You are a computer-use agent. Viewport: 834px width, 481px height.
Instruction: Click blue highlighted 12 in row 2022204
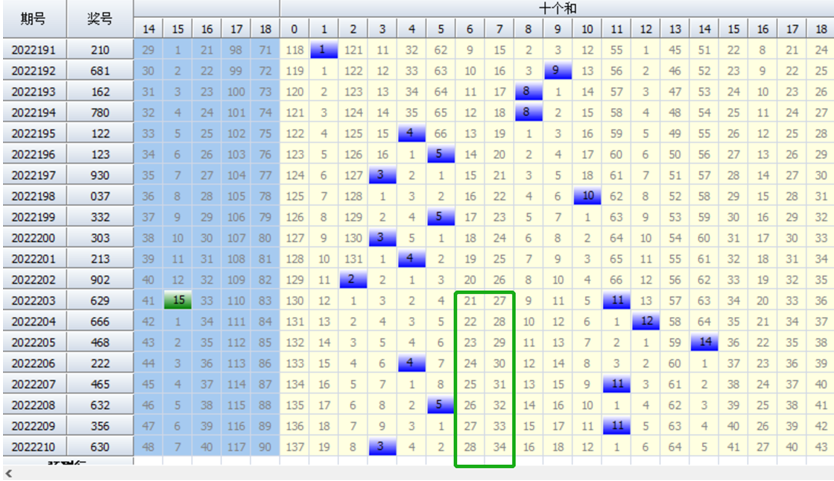click(x=646, y=321)
